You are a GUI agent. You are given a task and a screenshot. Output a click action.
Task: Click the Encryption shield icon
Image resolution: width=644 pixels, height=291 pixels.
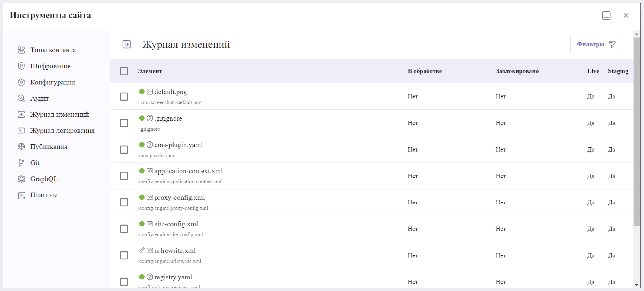coord(21,66)
